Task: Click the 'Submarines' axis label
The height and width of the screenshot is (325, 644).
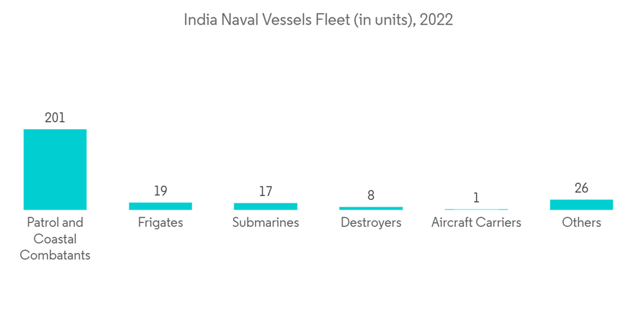Action: click(x=265, y=223)
